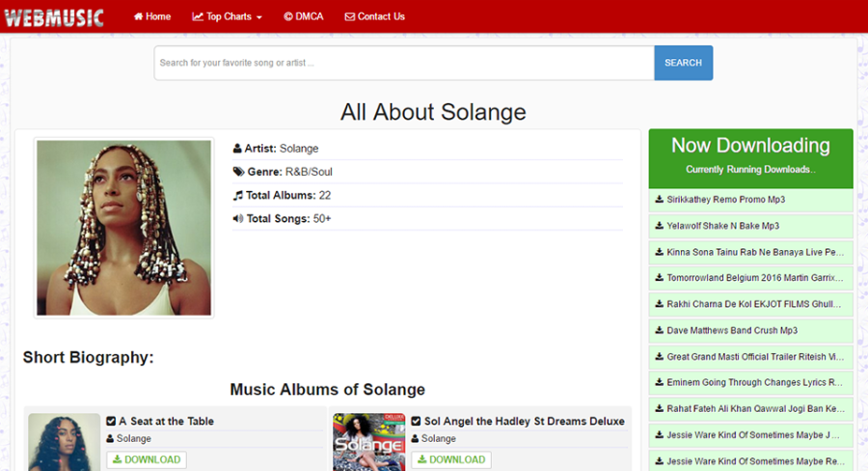Open Dave Matthews Band Crush Mp3
Screen dimensions: 868x471
pos(750,331)
